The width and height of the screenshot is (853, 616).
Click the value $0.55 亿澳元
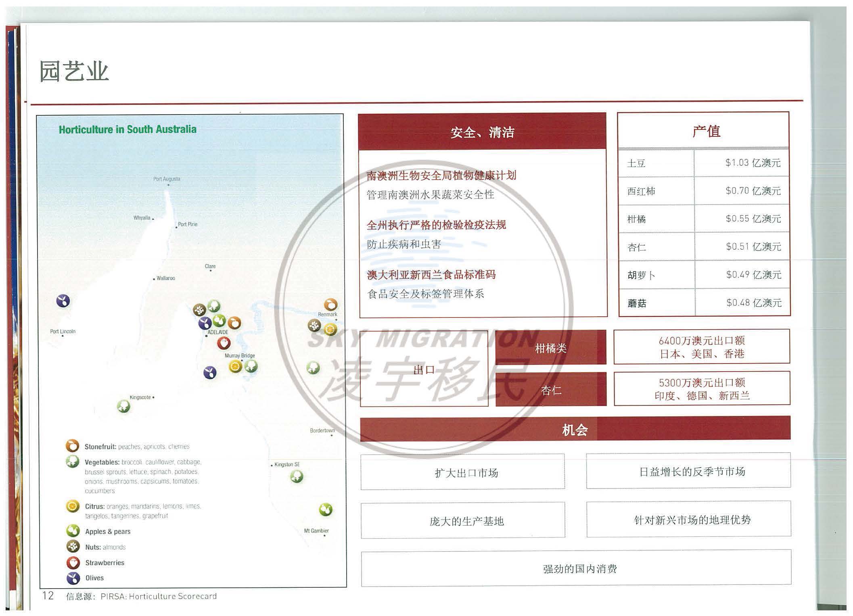click(753, 219)
